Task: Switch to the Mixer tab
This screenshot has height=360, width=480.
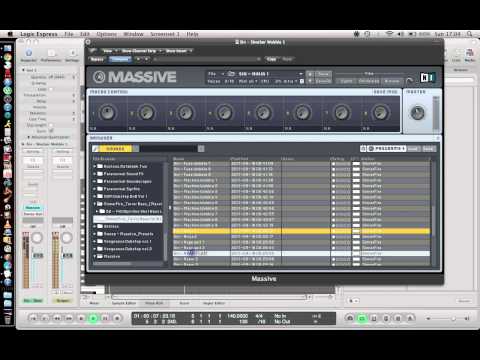Action: click(94, 303)
